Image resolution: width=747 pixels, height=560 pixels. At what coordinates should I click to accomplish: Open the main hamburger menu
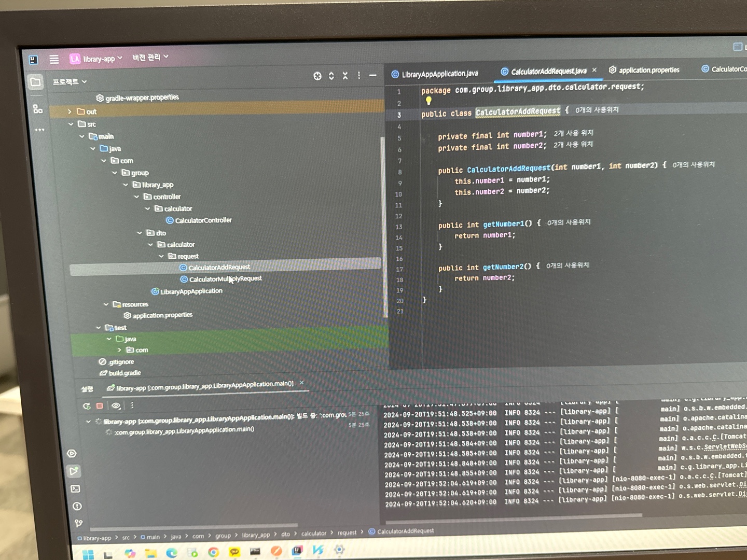coord(54,59)
